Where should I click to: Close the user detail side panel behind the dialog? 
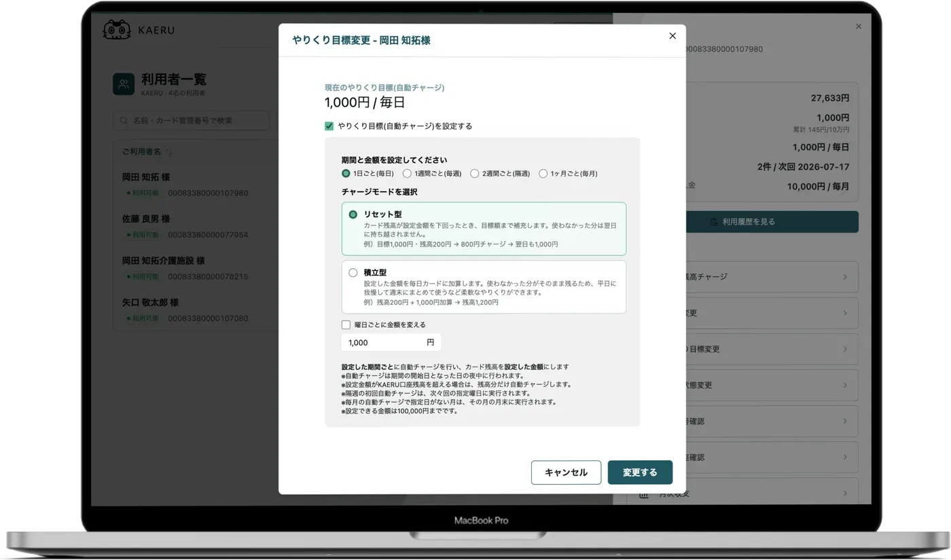tap(859, 26)
